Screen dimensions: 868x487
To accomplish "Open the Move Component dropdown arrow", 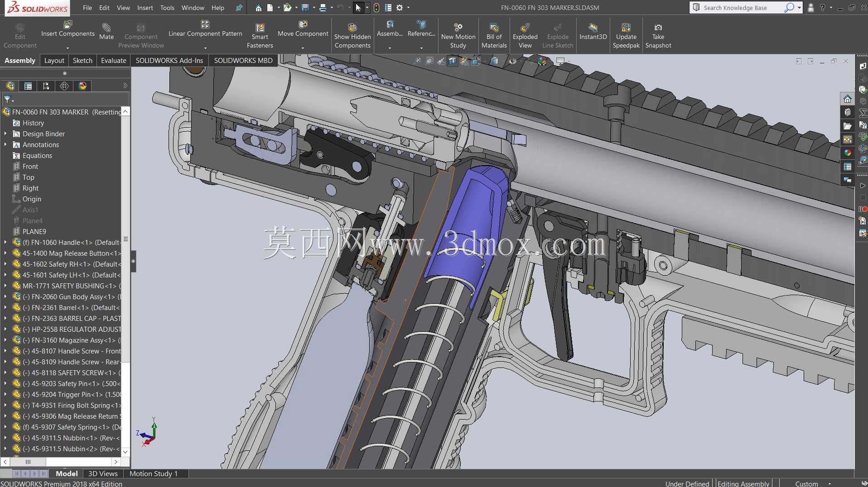I will [x=303, y=48].
